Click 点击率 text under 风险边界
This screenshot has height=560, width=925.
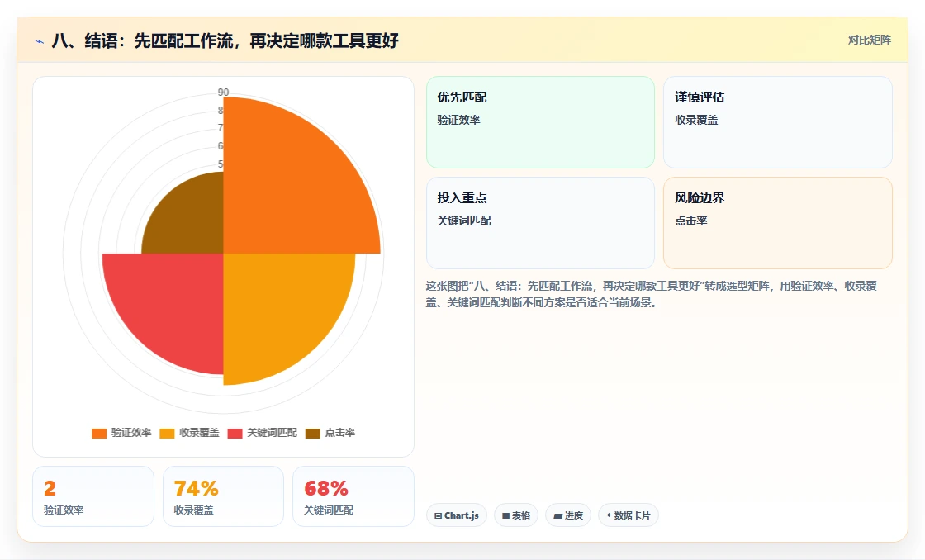click(691, 221)
